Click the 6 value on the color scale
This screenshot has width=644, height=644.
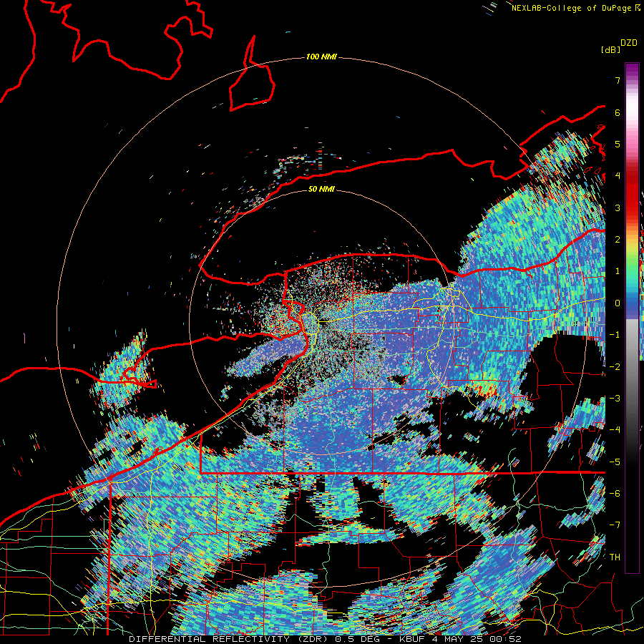coord(618,112)
